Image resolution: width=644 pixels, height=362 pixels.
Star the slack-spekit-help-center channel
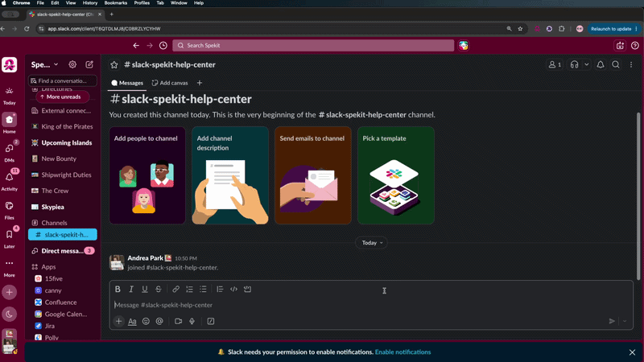click(114, 65)
